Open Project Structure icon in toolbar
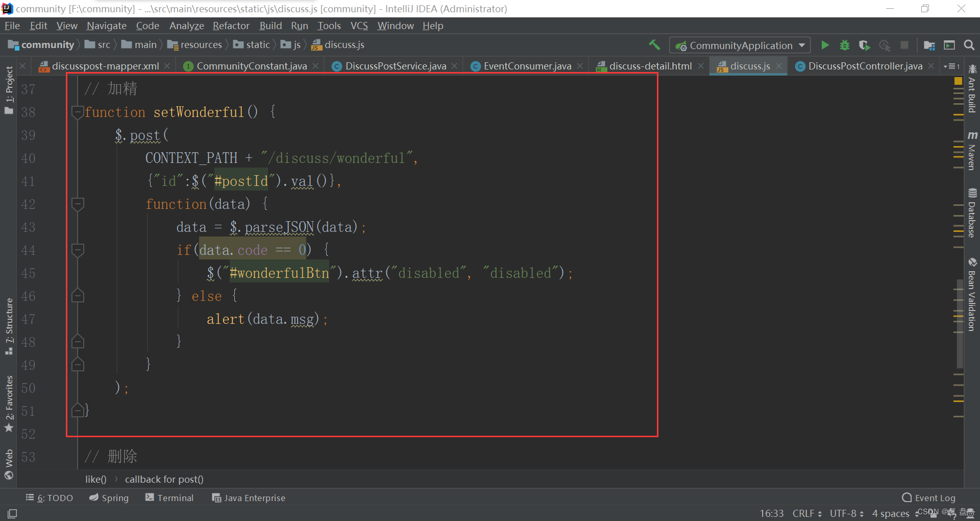 click(x=929, y=45)
